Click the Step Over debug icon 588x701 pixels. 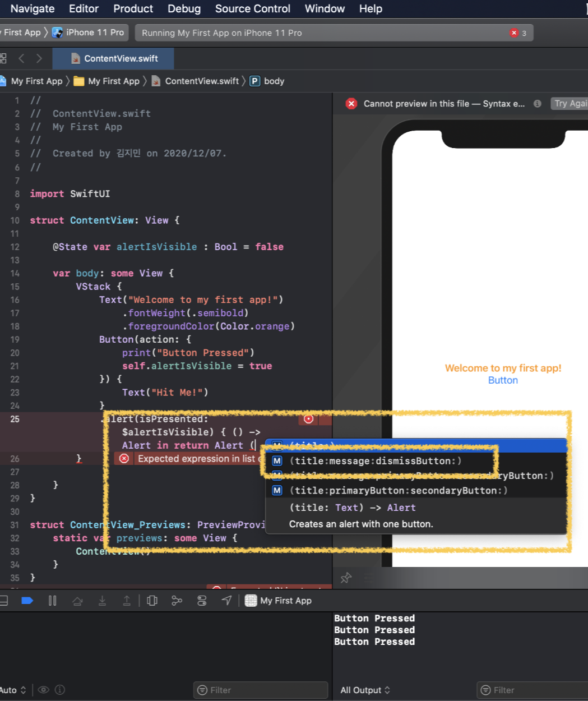(x=77, y=601)
